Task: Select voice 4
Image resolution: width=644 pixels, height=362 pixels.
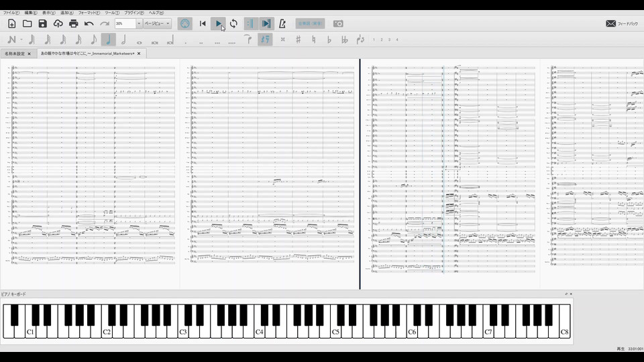Action: point(397,40)
